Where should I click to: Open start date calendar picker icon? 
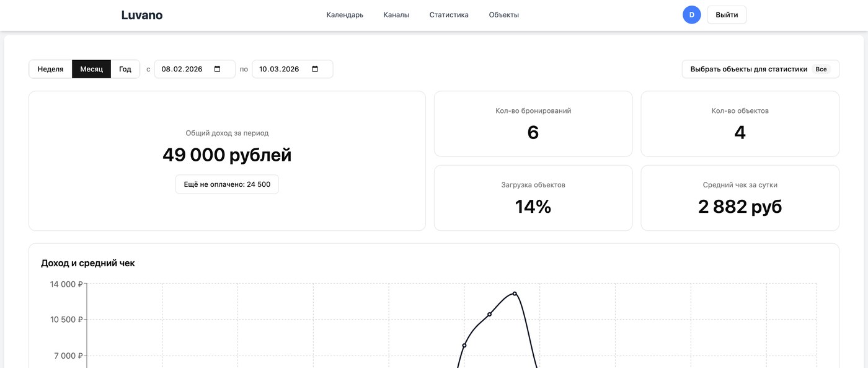(217, 69)
